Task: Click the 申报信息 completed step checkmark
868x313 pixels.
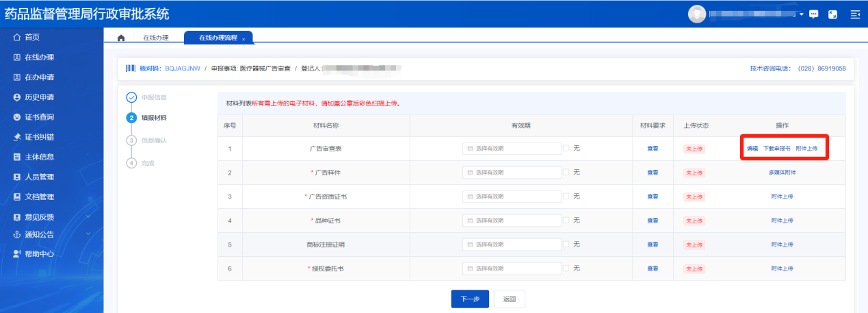Action: tap(131, 97)
